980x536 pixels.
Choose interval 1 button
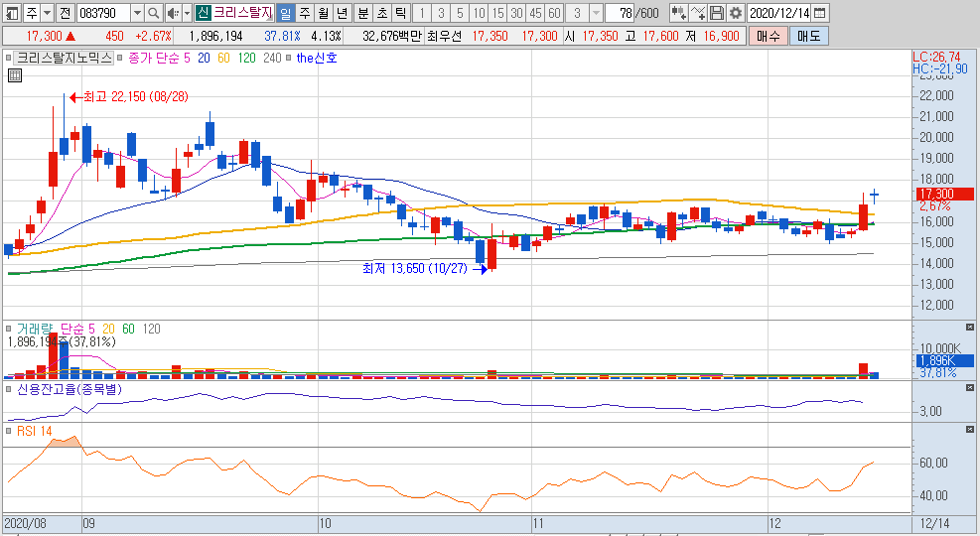pyautogui.click(x=423, y=13)
